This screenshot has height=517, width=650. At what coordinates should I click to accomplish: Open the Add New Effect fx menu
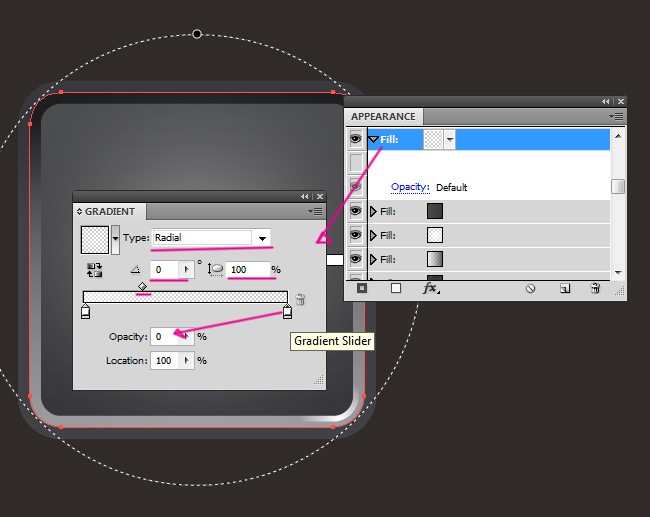(x=431, y=288)
